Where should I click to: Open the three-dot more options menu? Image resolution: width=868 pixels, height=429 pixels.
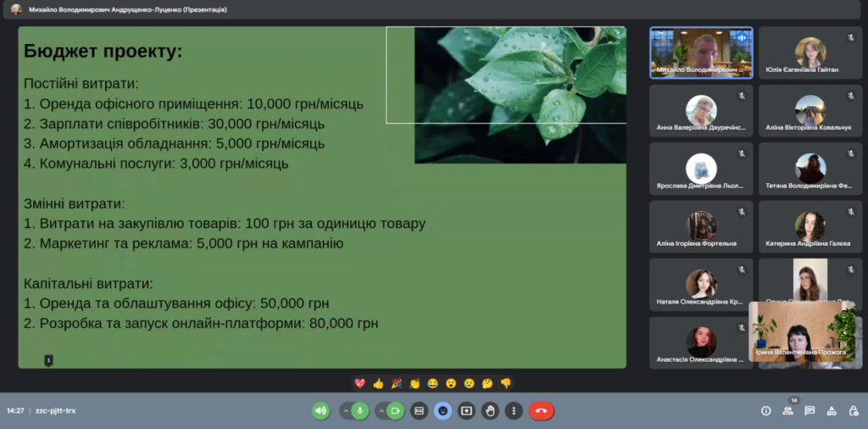pos(514,410)
